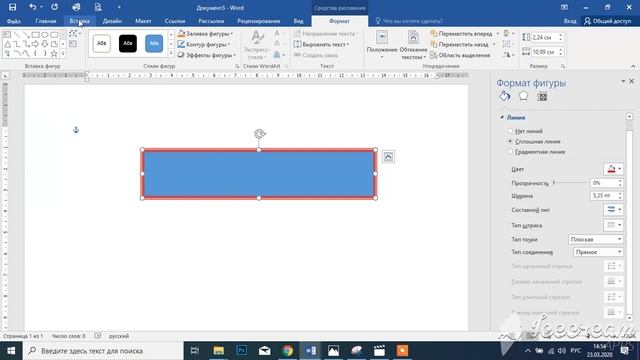Click the rotation handle above rectangle
The height and width of the screenshot is (360, 640).
tap(259, 133)
